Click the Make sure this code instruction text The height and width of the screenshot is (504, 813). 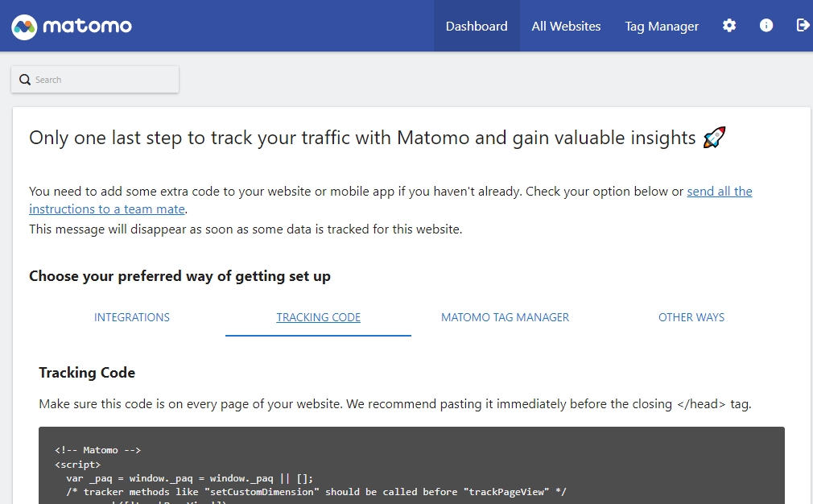(394, 404)
